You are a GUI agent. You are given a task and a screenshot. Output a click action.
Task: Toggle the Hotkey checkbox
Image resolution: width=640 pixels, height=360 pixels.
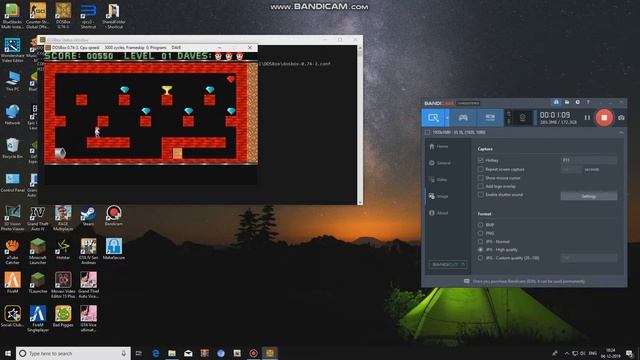coord(480,160)
